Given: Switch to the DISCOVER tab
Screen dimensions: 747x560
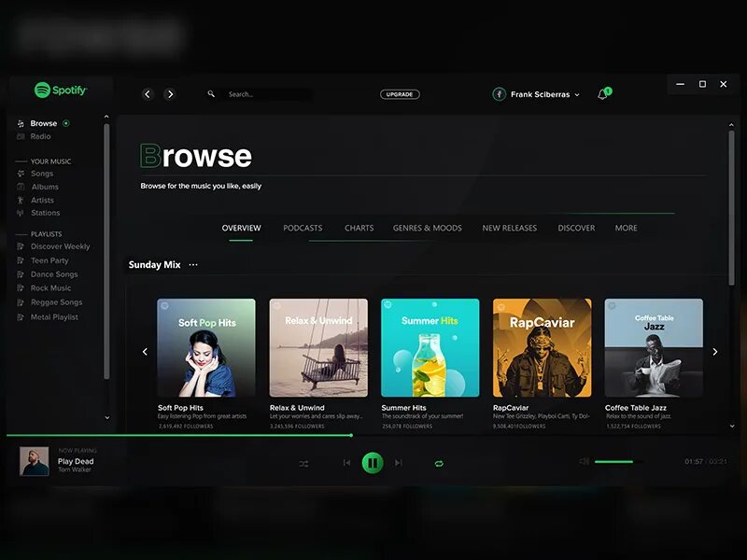Looking at the screenshot, I should (x=576, y=228).
